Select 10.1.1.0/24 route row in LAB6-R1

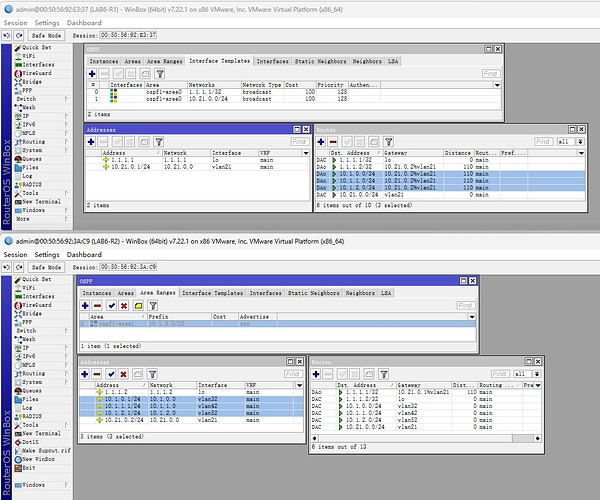[x=450, y=181]
